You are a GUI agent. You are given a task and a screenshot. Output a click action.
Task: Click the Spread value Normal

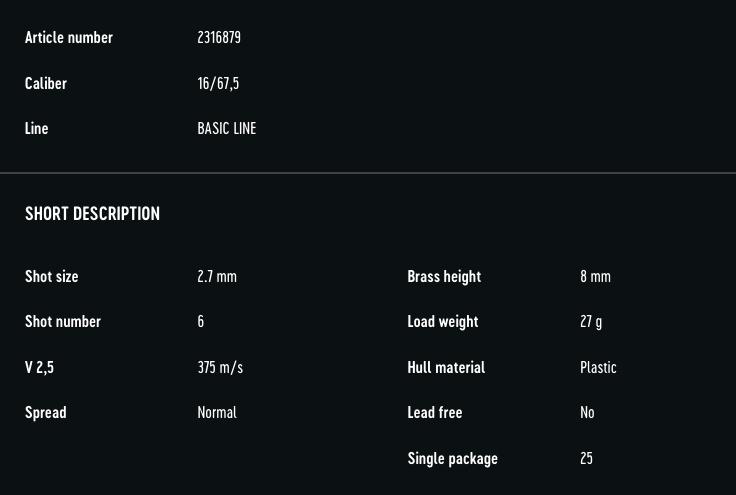217,412
